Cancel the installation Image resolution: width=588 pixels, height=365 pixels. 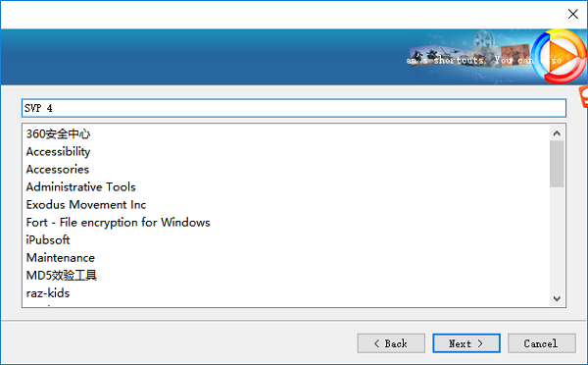(x=542, y=343)
